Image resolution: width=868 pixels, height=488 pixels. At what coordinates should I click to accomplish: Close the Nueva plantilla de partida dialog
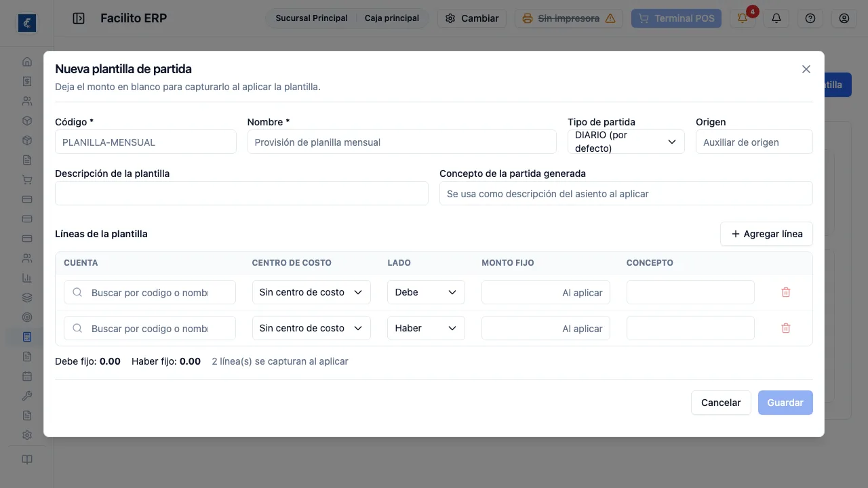pos(806,69)
